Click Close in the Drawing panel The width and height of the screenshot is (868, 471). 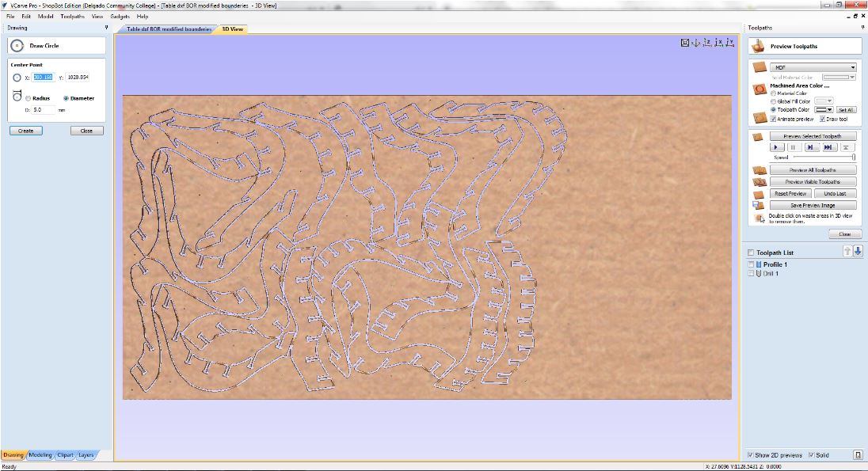pos(87,131)
